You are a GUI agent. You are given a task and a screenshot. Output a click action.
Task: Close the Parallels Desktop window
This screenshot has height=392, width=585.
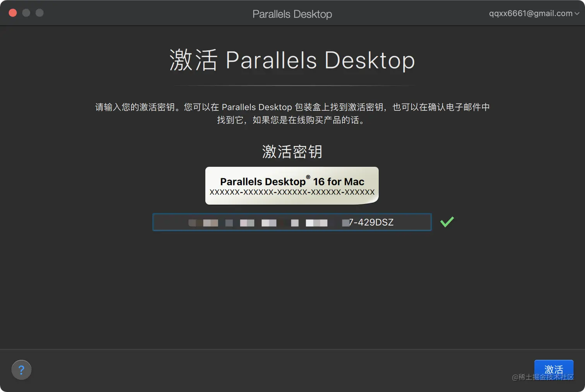pyautogui.click(x=13, y=13)
